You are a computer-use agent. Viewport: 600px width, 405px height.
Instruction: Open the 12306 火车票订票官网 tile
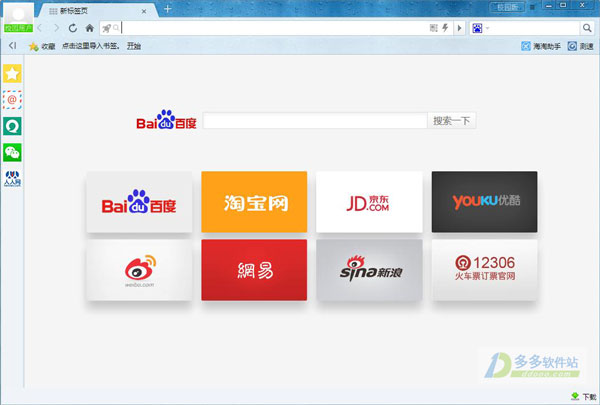(484, 270)
